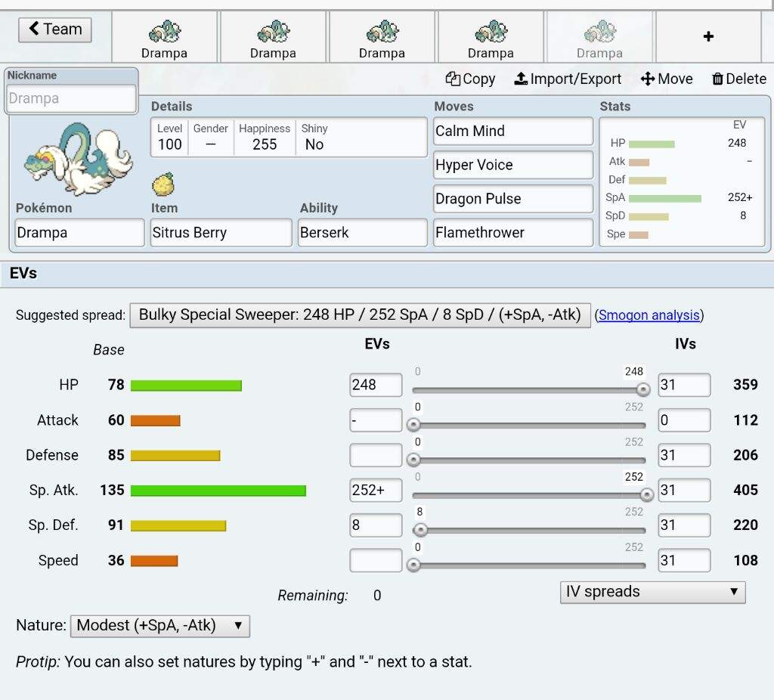
Task: Copy this Pokémon set
Action: click(x=470, y=79)
